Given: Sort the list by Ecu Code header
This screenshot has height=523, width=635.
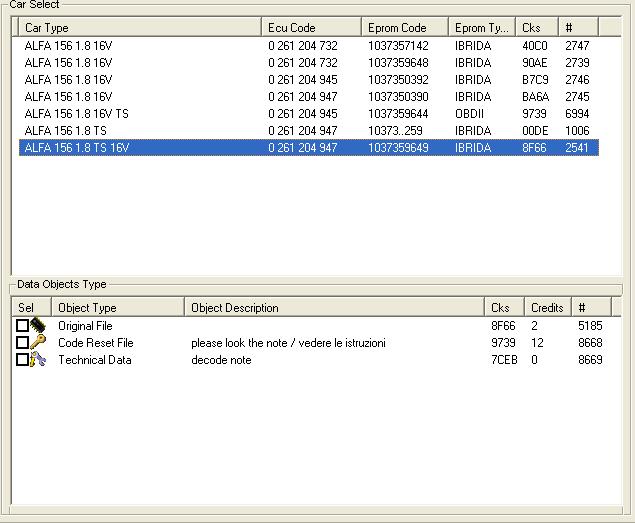Looking at the screenshot, I should 312,28.
